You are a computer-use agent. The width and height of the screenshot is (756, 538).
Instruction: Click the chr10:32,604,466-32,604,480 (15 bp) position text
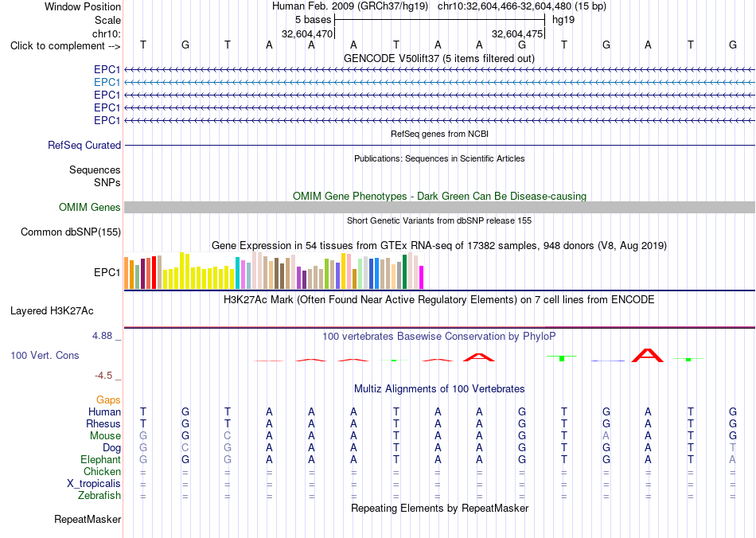[x=522, y=6]
